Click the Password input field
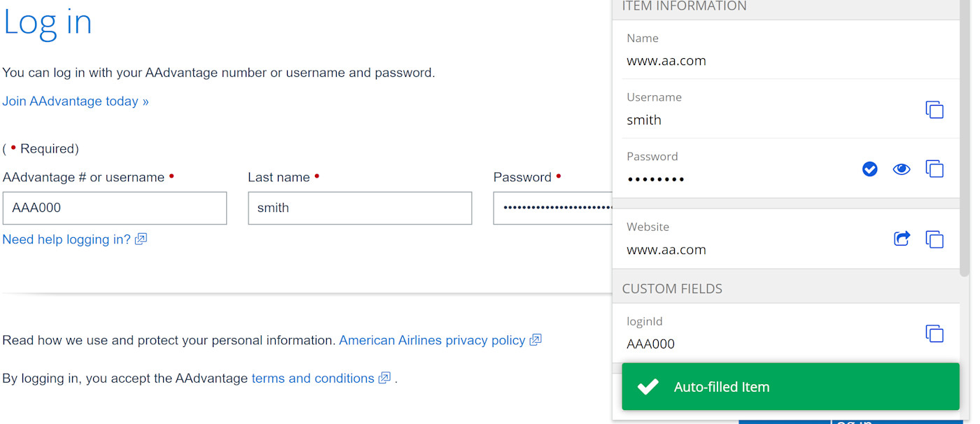The height and width of the screenshot is (424, 980). 553,208
